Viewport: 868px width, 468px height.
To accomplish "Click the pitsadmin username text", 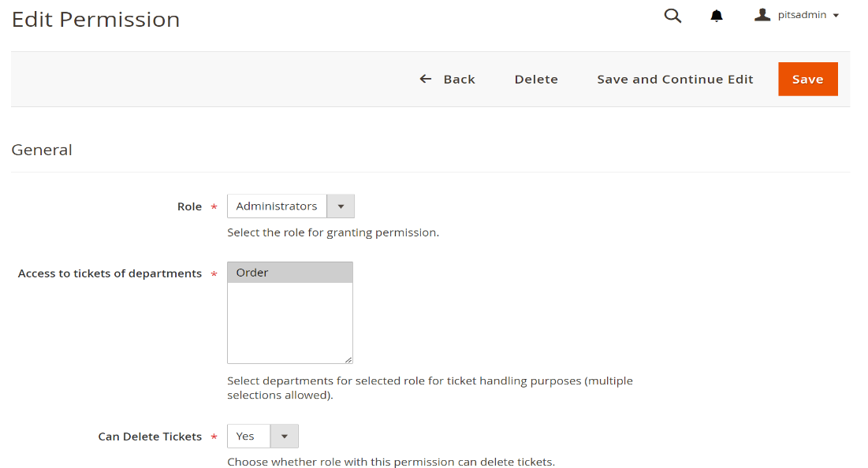I will [801, 15].
